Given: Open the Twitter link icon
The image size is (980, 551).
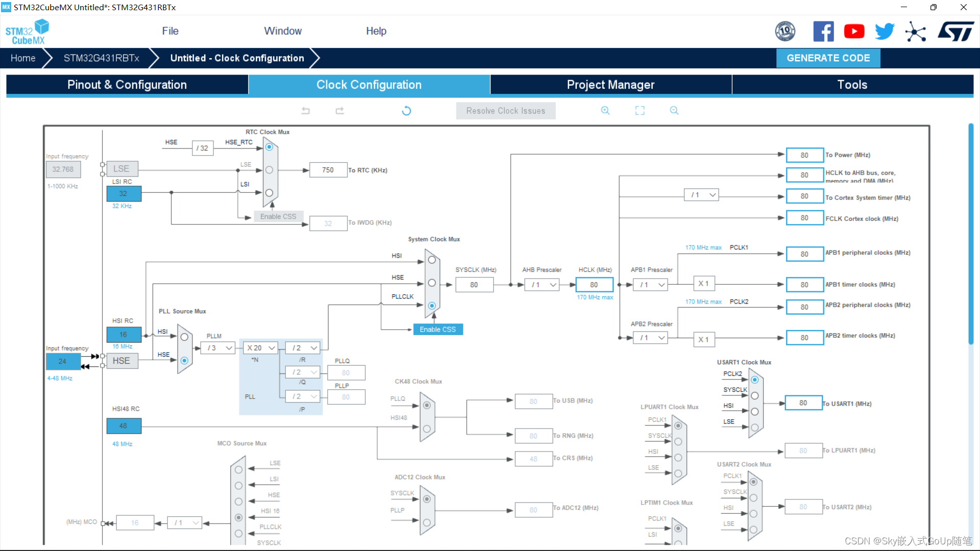Looking at the screenshot, I should click(885, 32).
